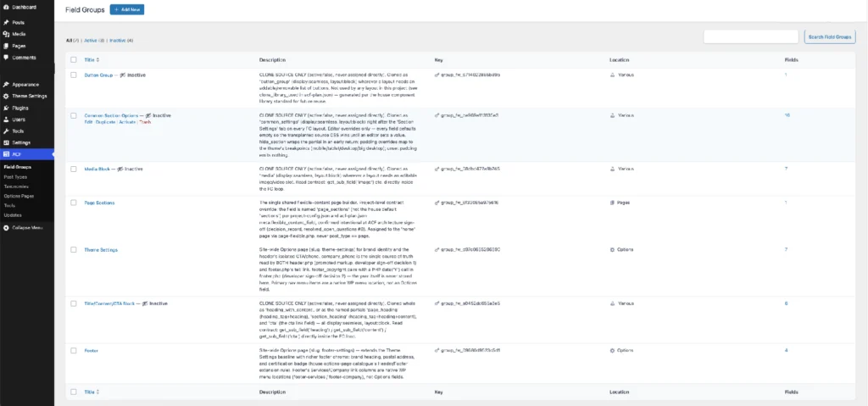Click the Dashboard icon in sidebar
The width and height of the screenshot is (868, 406).
pos(6,7)
